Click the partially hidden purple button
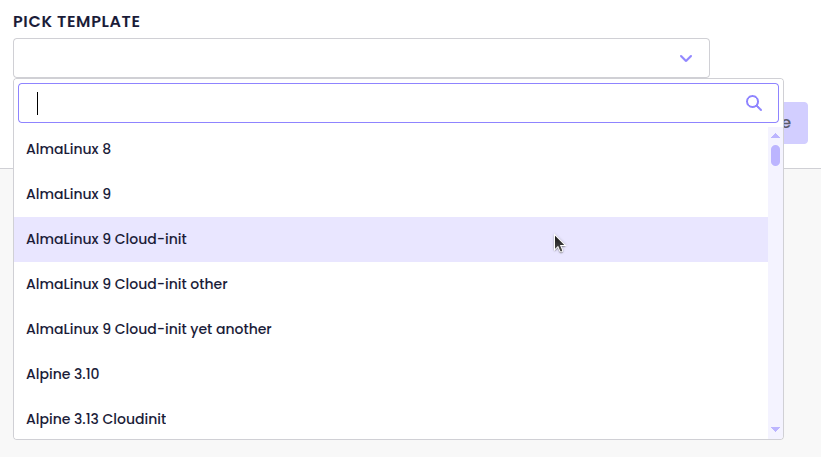Screen dimensions: 821x457 click(796, 123)
